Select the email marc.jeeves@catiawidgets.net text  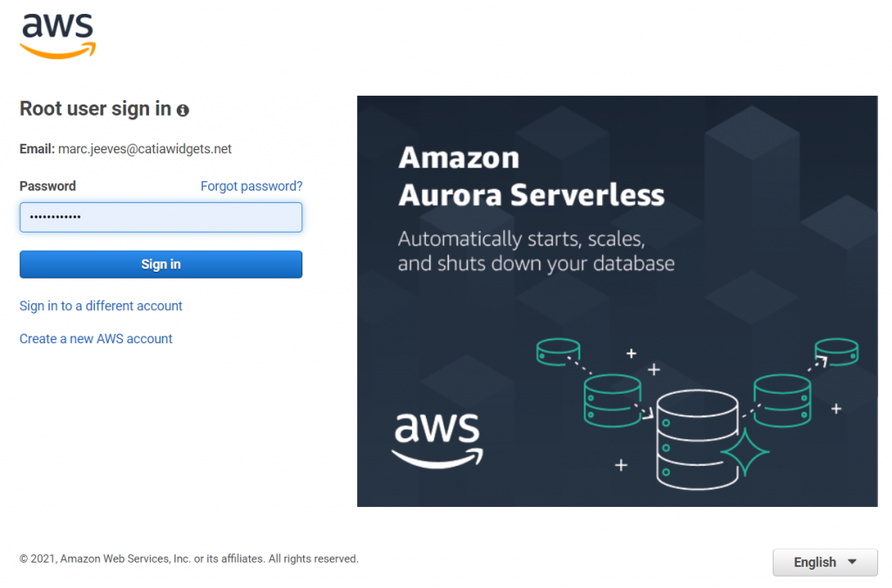(145, 149)
